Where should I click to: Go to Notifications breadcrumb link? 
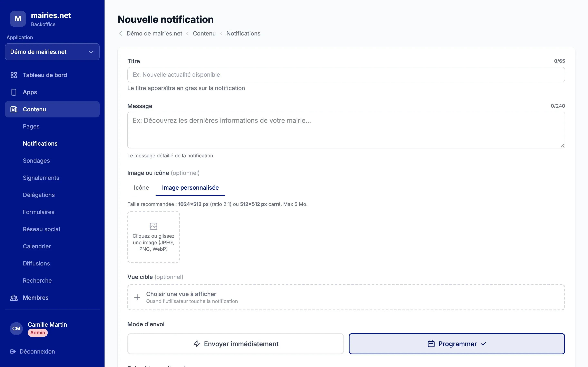[243, 33]
